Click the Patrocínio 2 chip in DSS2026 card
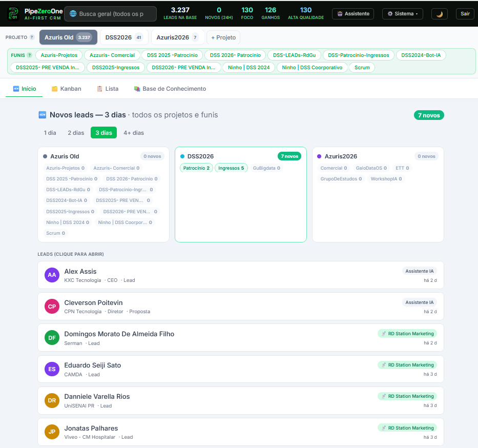This screenshot has height=448, width=478. (196, 168)
